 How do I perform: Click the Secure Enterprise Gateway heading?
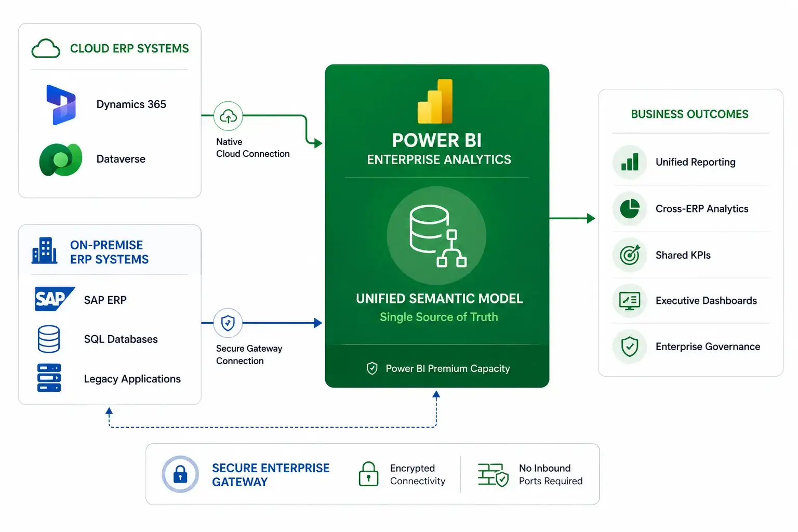(x=271, y=475)
